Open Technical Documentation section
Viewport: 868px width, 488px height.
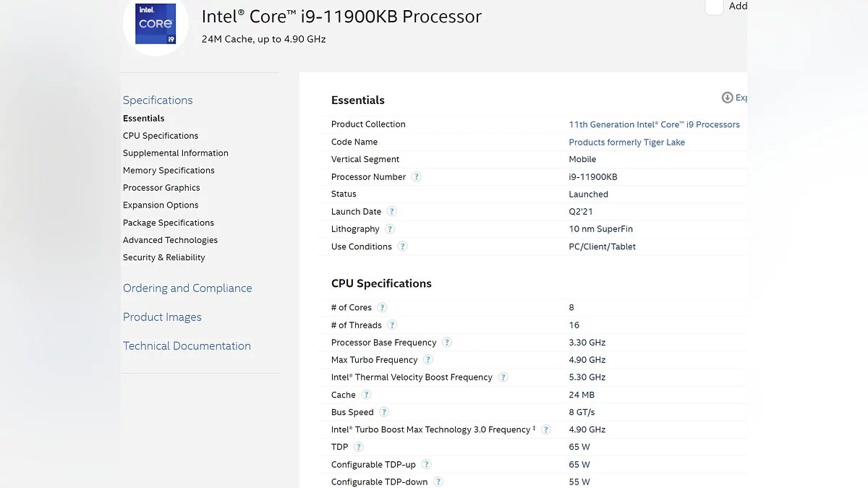point(187,346)
